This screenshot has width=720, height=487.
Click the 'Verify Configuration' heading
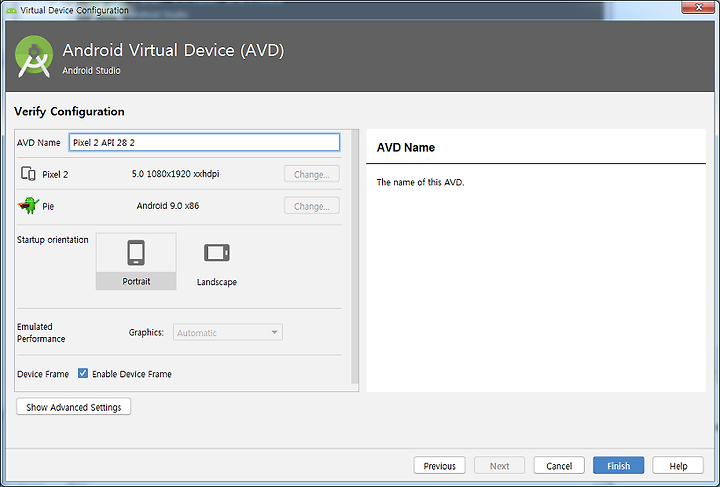point(69,112)
